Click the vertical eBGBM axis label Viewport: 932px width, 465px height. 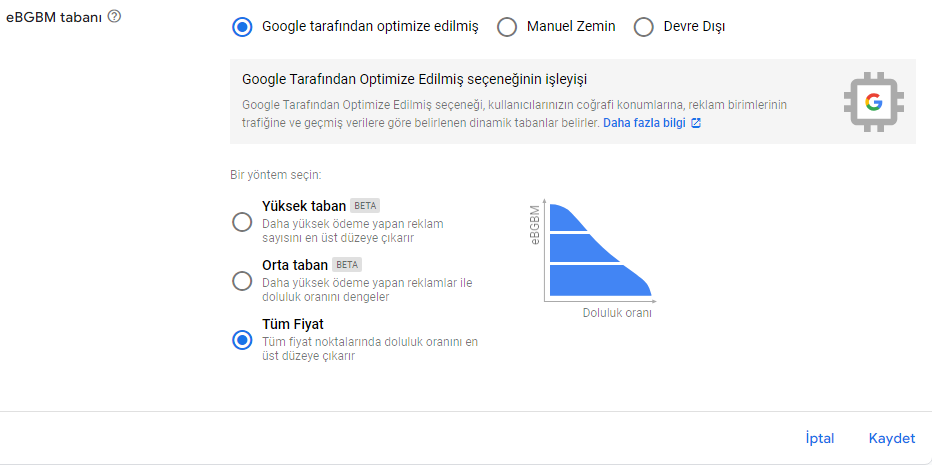(x=535, y=224)
